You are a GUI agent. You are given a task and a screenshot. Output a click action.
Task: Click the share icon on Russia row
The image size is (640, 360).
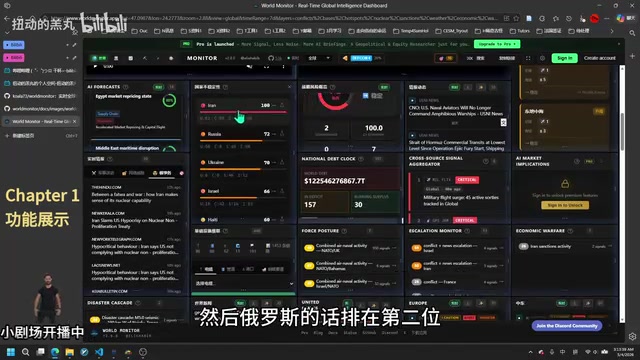(282, 134)
